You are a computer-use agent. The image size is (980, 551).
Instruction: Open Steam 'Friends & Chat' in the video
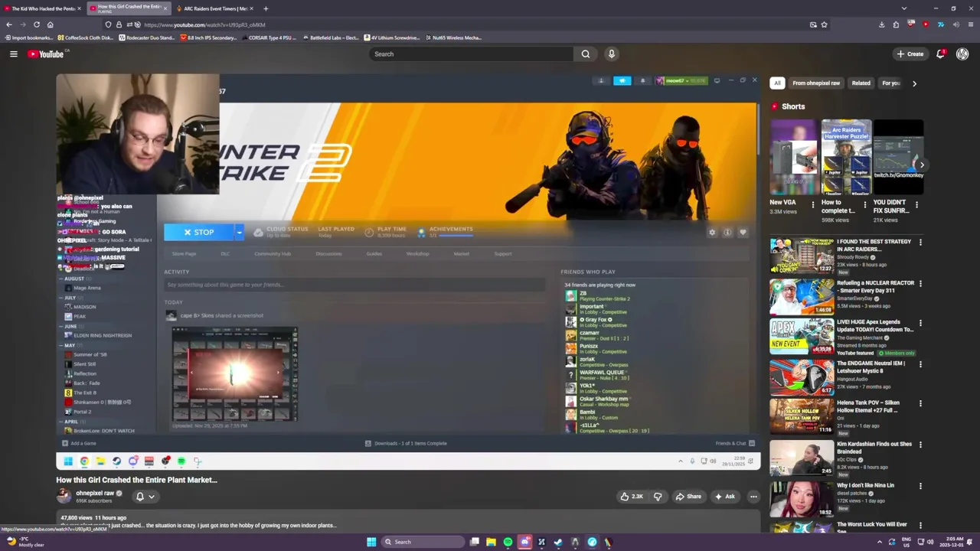pyautogui.click(x=735, y=443)
